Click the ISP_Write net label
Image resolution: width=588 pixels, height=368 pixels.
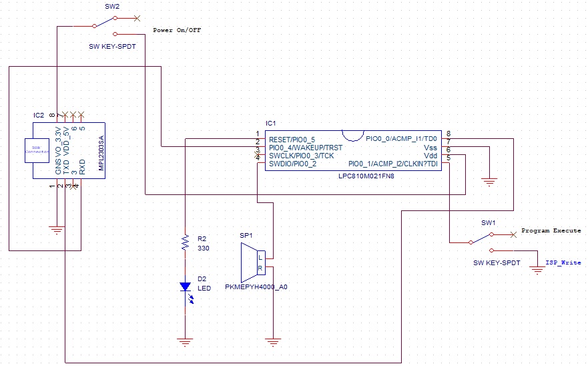(563, 263)
